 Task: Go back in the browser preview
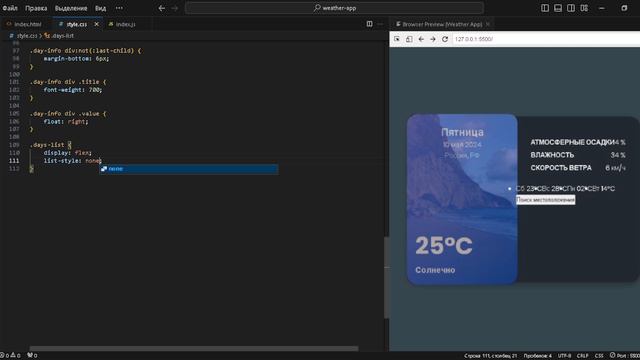tap(421, 39)
